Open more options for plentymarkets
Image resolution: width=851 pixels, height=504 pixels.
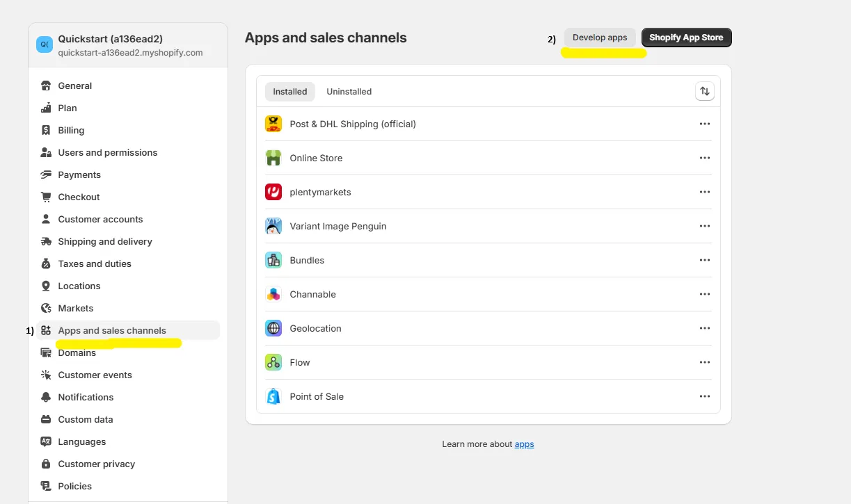pos(705,192)
